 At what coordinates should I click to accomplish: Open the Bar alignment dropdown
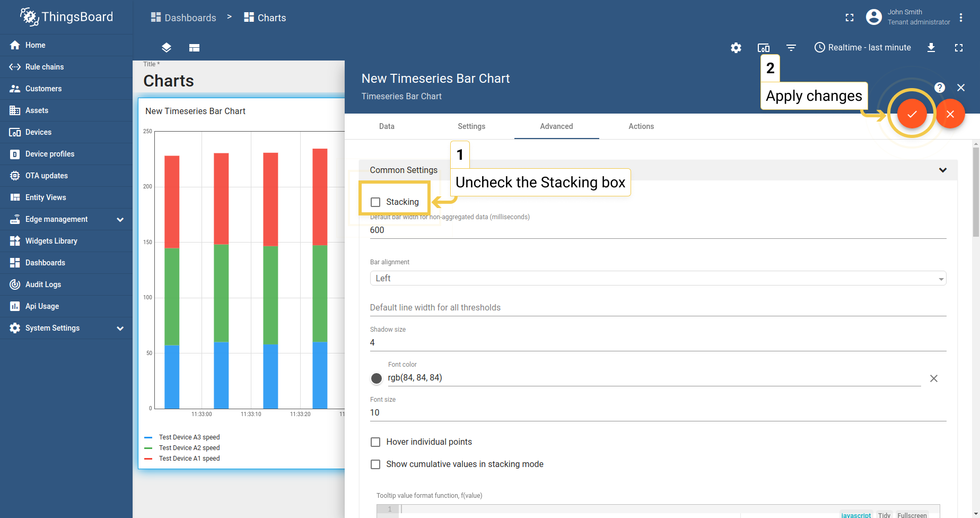coord(658,279)
